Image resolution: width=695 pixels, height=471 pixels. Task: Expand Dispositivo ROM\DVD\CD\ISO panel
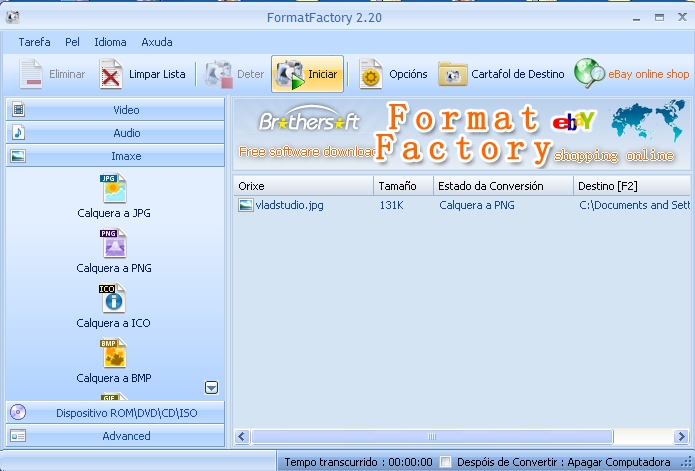click(x=115, y=413)
